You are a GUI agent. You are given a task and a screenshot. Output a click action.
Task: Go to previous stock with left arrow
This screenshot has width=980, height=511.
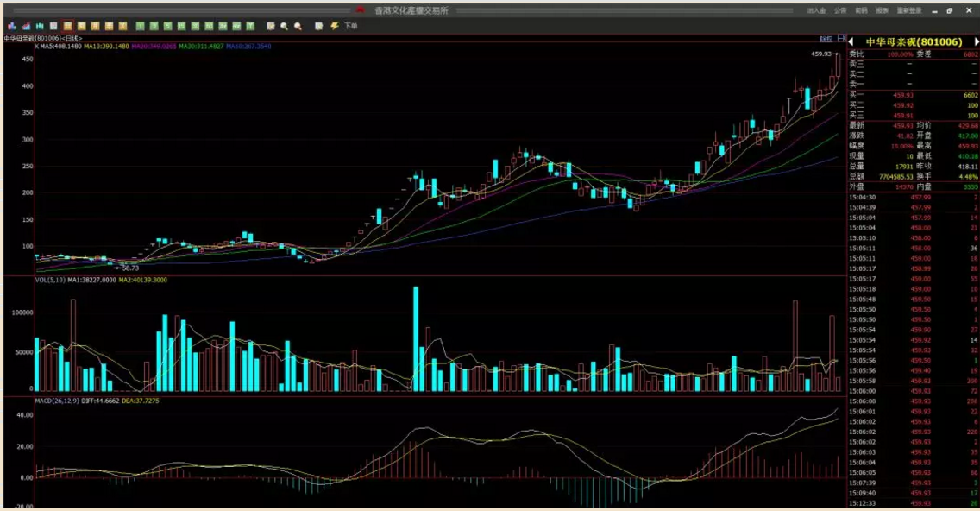(851, 41)
